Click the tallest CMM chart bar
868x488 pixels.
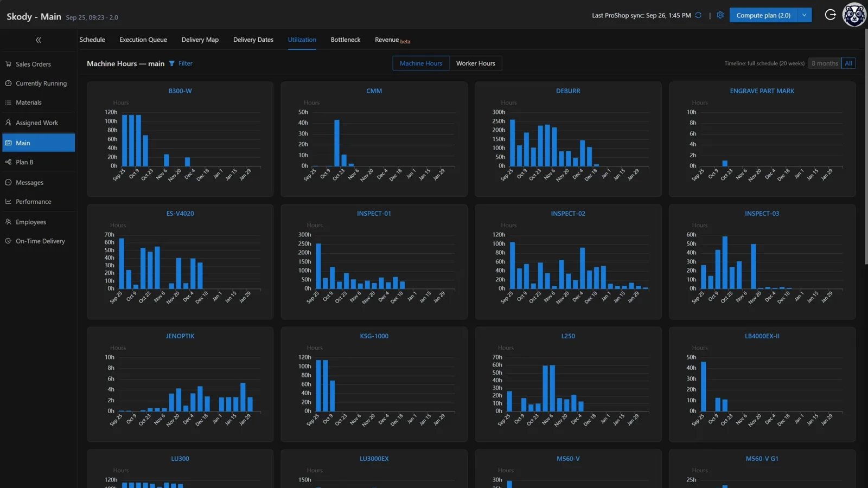tap(337, 143)
